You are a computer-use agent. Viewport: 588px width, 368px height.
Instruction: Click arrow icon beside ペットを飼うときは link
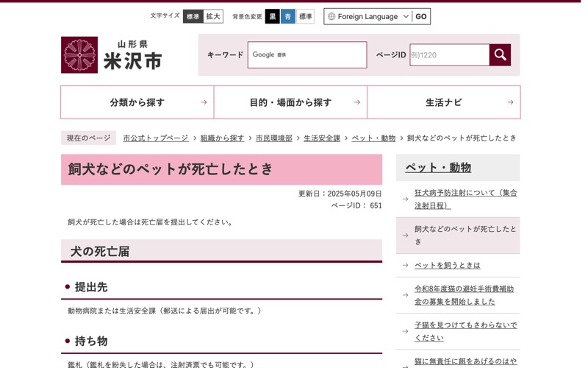(406, 265)
